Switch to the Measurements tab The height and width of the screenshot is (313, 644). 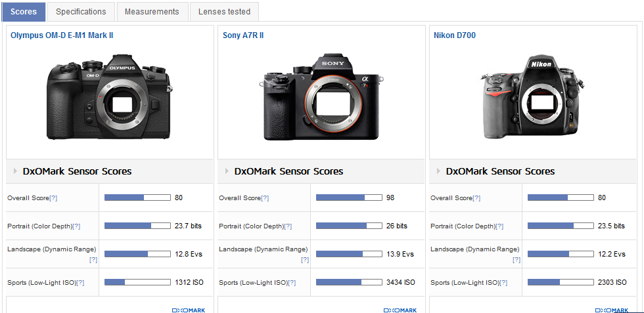(152, 12)
